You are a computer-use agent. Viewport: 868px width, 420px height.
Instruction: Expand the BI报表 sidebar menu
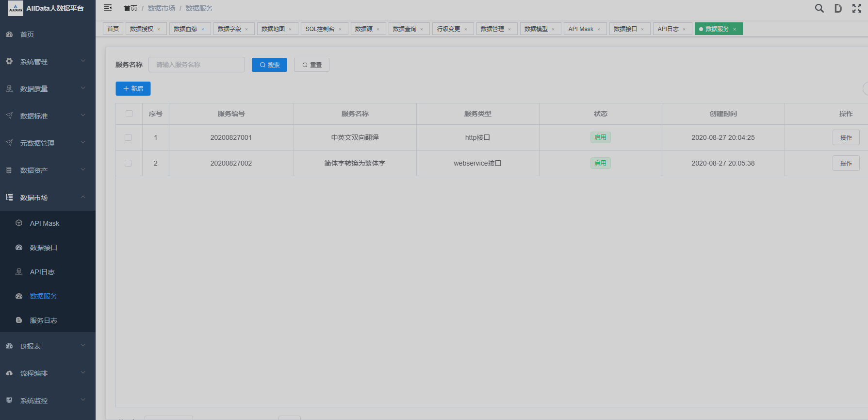pos(48,346)
